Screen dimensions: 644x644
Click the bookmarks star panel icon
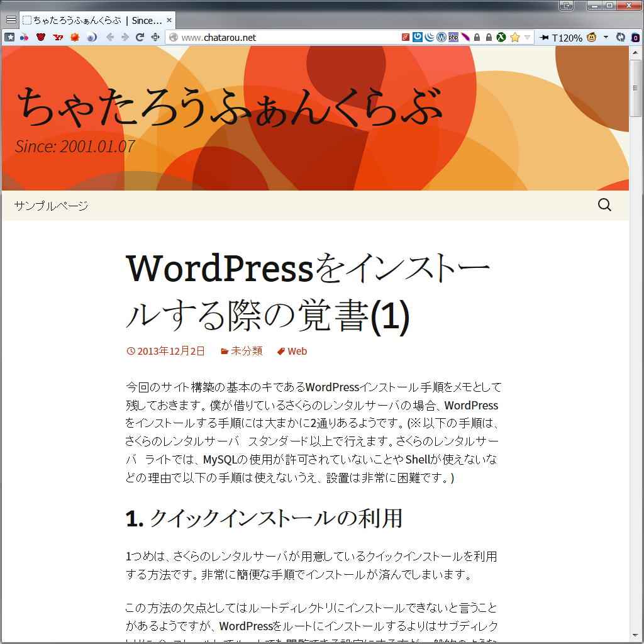(10, 37)
